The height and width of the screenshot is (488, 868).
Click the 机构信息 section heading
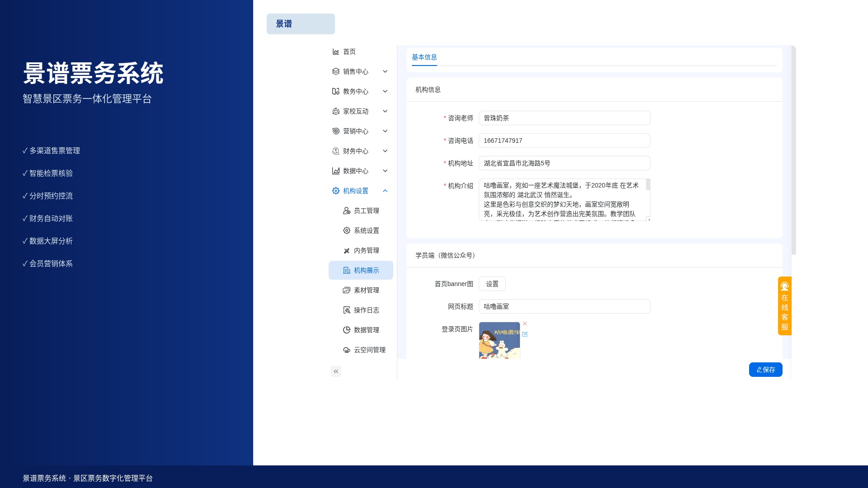tap(428, 89)
